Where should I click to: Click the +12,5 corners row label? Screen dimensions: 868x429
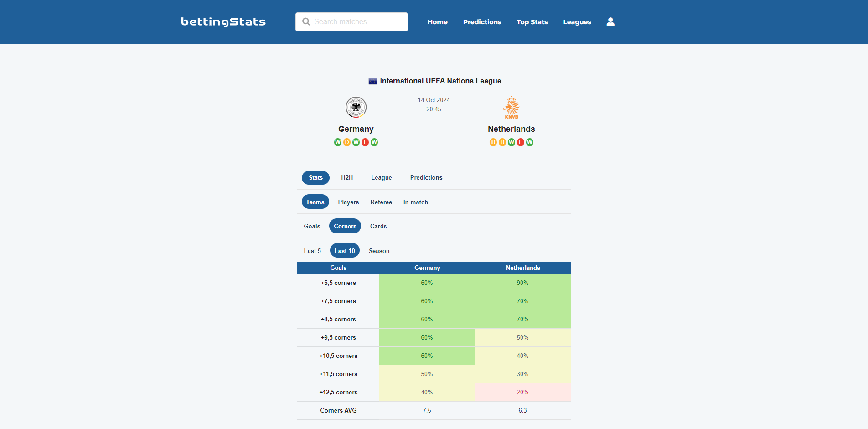(x=338, y=393)
